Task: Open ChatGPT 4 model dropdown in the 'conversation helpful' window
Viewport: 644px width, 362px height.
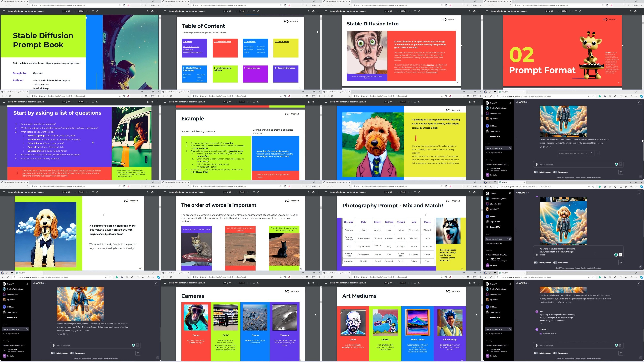Action: pos(522,102)
